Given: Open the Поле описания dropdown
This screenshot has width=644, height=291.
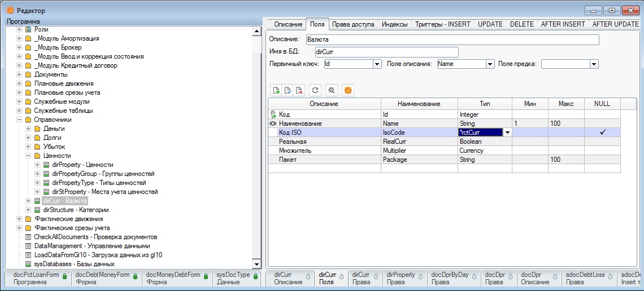Looking at the screenshot, I should pos(490,64).
